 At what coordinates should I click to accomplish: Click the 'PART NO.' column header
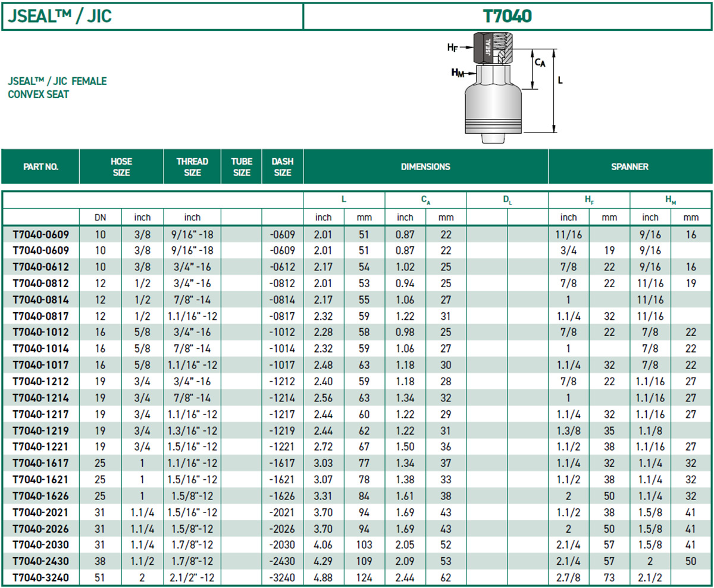[40, 167]
